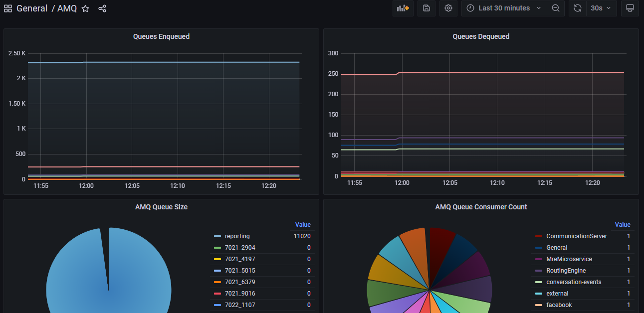Open the Last 30 minutes time picker

tap(504, 8)
